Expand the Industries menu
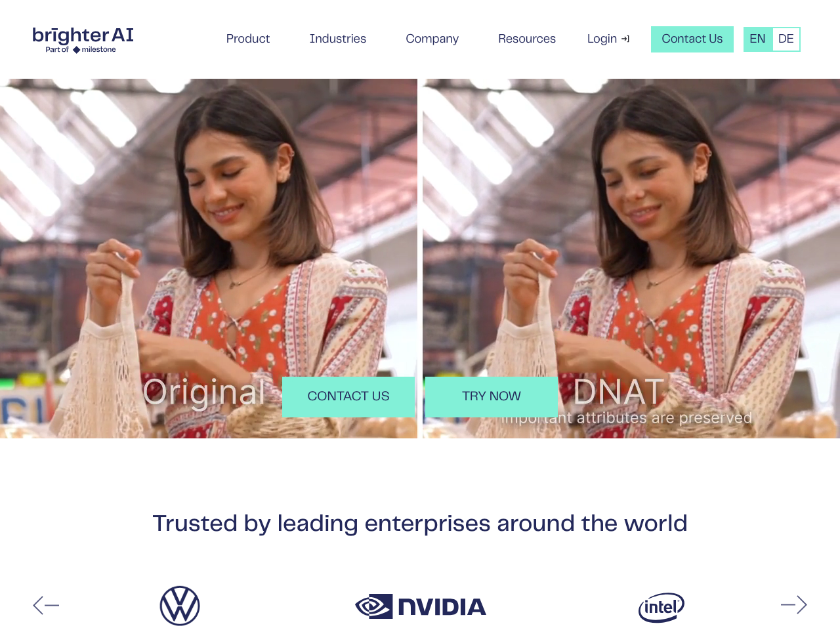Screen dimensions: 840x630 point(338,39)
